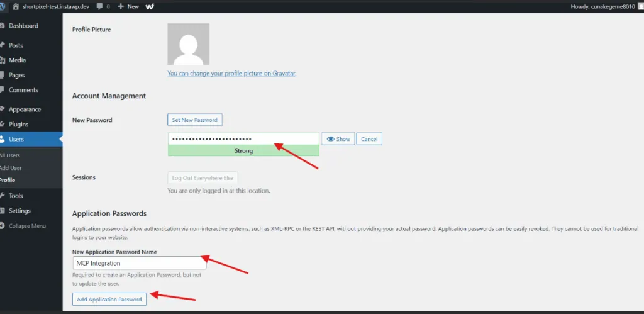The width and height of the screenshot is (644, 314).
Task: Click the Tools wrench icon in sidebar
Action: [2, 196]
